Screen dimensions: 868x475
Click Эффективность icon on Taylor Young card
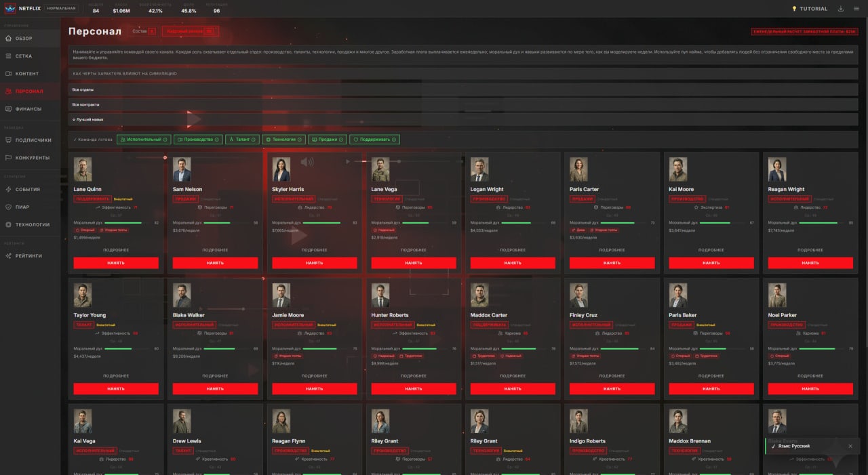[x=98, y=333]
